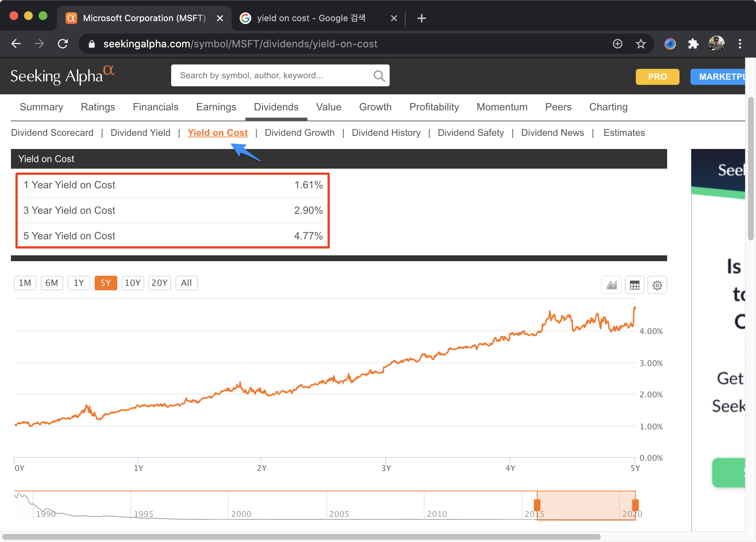
Task: Click the Dividend History link
Action: click(386, 133)
